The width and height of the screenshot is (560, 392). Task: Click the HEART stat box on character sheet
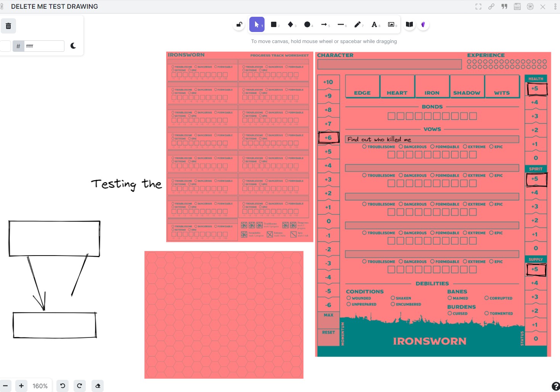click(397, 86)
